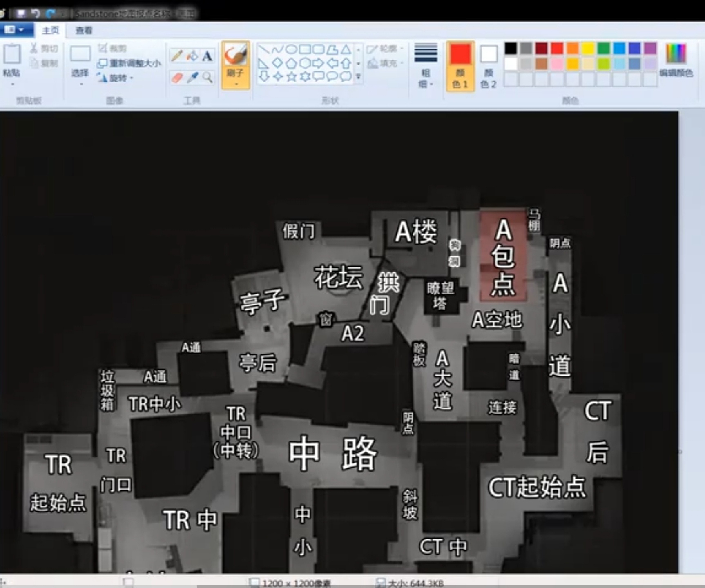Choose the Cloud callout shape
This screenshot has height=588, width=705.
(x=346, y=76)
